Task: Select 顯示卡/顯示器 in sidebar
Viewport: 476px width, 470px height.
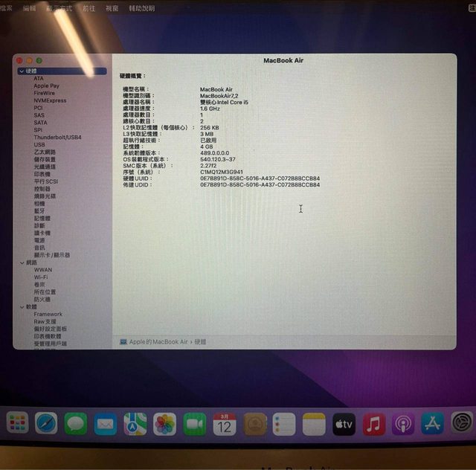Action: click(x=52, y=255)
